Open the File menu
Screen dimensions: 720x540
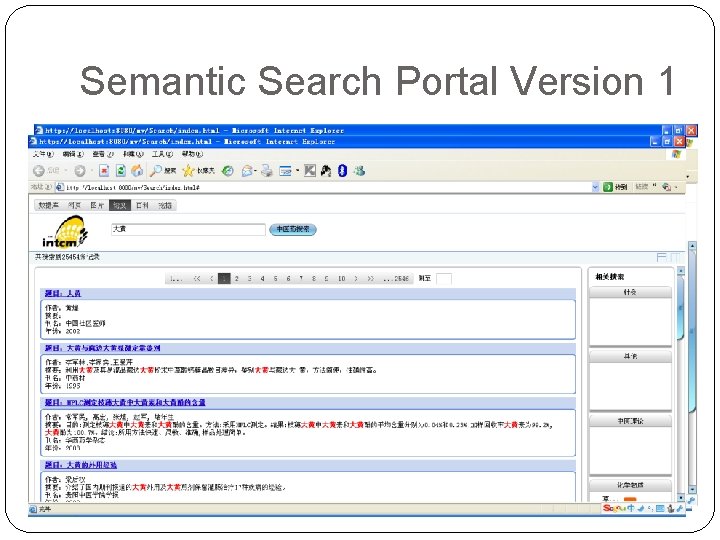click(x=43, y=154)
